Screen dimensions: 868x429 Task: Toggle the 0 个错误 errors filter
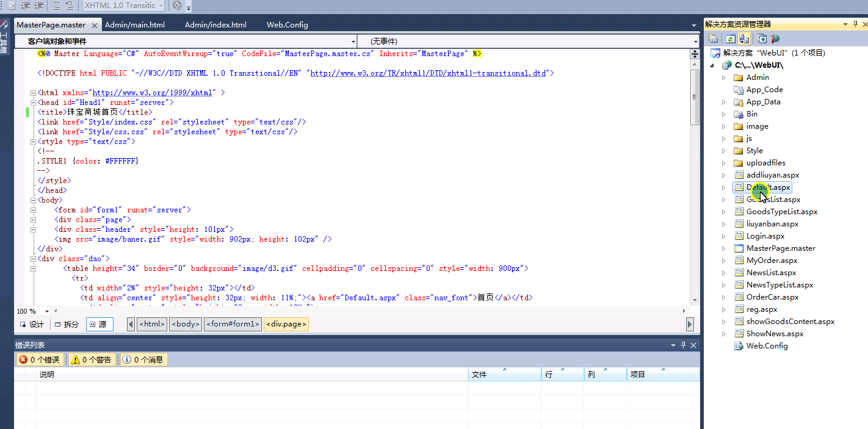[40, 360]
